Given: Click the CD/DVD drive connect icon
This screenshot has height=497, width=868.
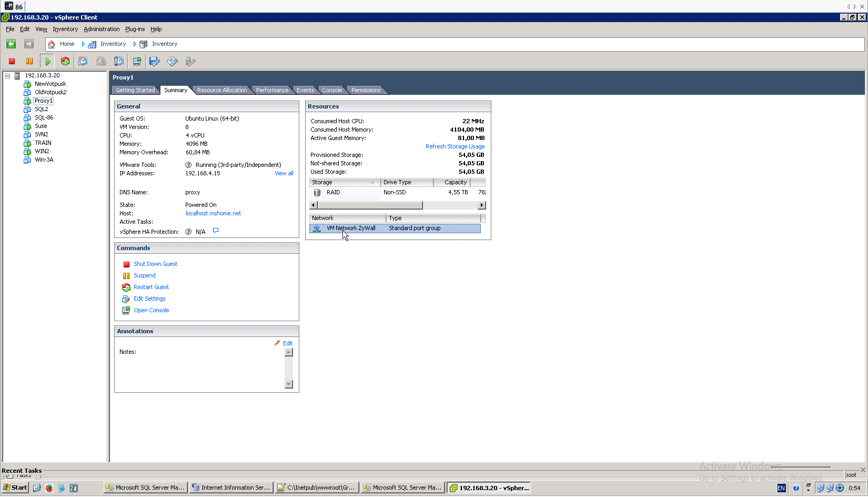Looking at the screenshot, I should click(x=173, y=62).
